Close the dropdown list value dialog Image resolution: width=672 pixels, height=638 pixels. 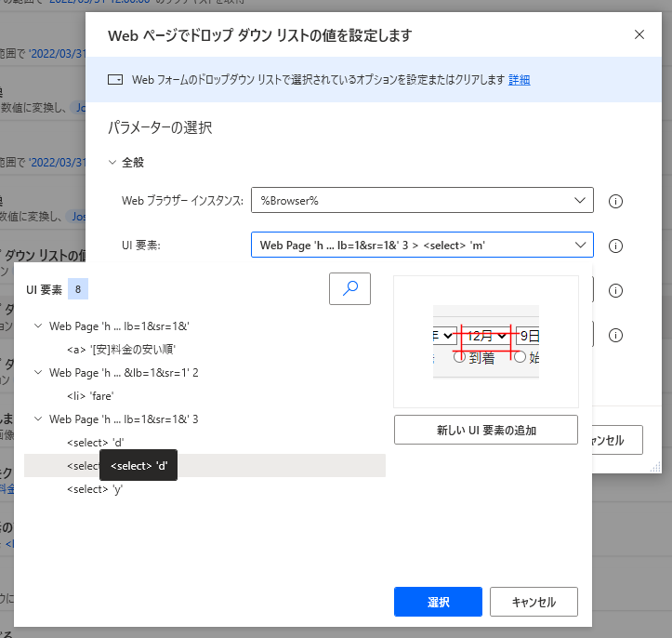click(639, 34)
